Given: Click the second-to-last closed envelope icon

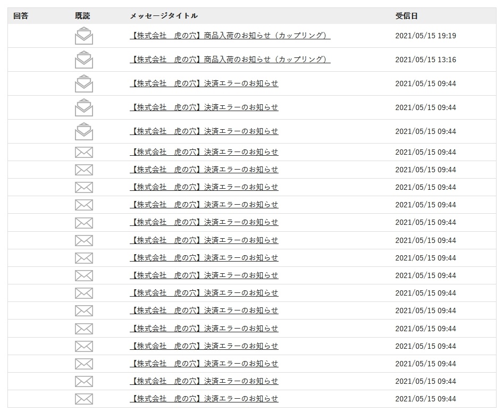Looking at the screenshot, I should point(84,381).
